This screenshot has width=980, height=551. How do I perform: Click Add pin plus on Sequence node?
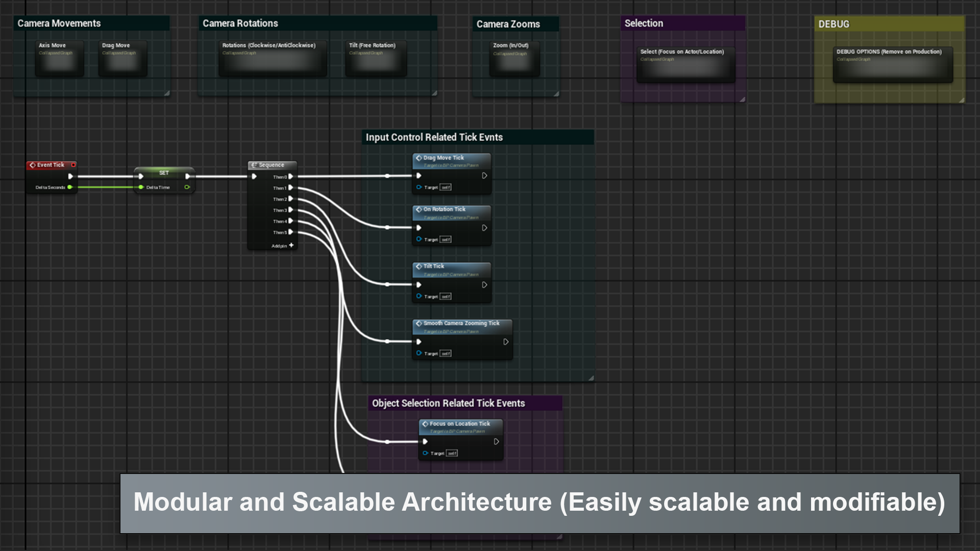tap(291, 245)
